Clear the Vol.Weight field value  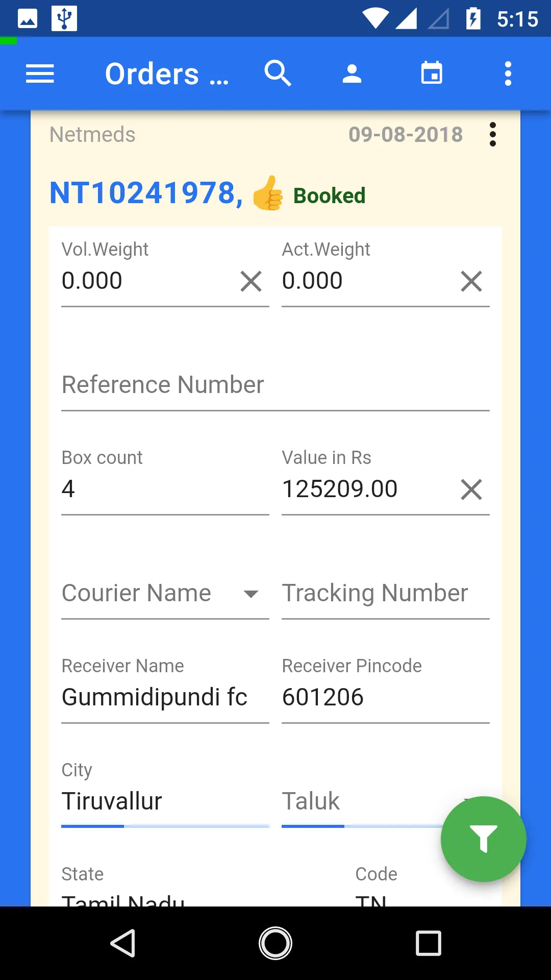pos(251,281)
